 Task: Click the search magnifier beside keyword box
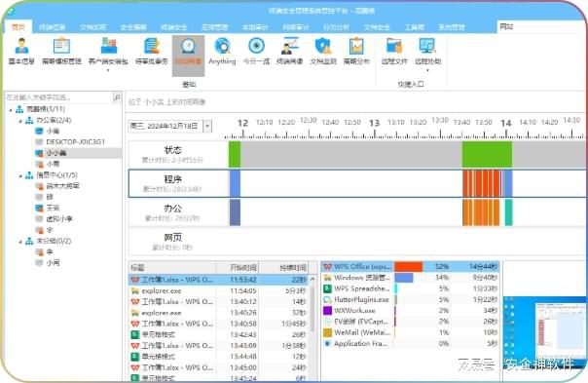coord(117,97)
